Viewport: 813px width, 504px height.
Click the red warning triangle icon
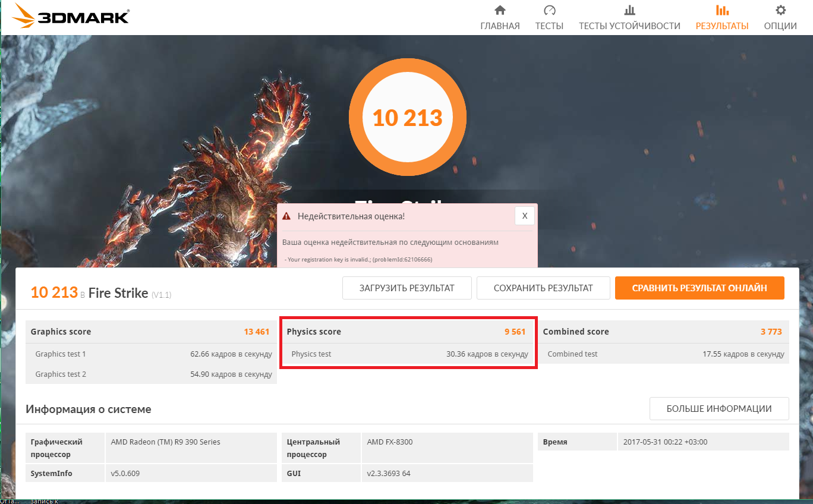click(x=287, y=216)
